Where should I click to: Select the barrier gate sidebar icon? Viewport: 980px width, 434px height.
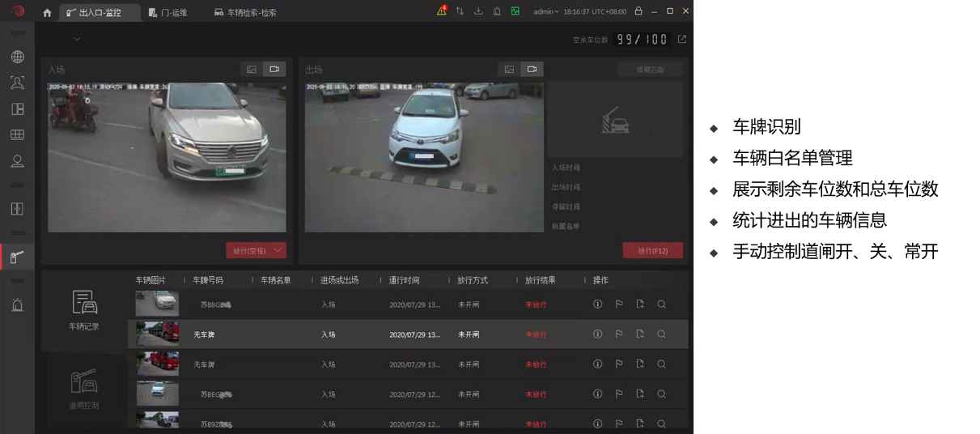(17, 257)
